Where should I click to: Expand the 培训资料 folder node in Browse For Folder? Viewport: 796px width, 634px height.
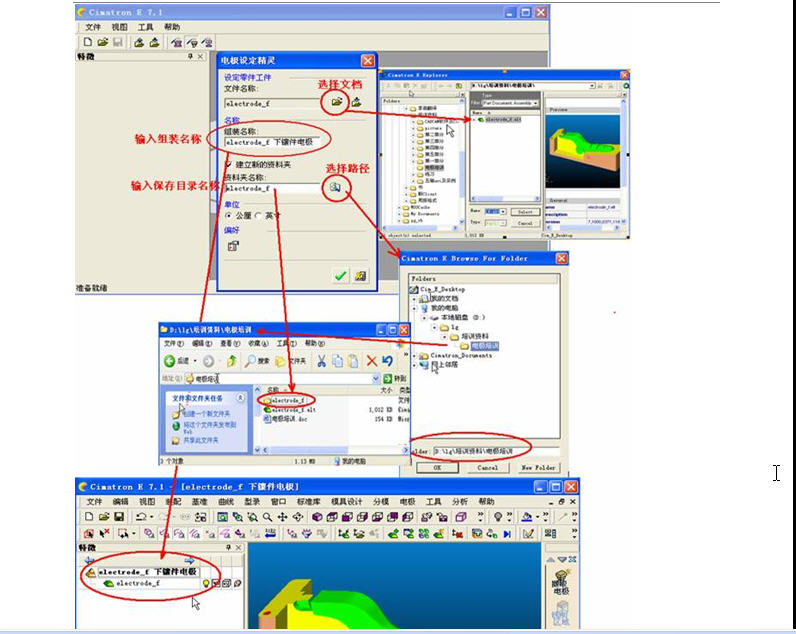click(x=444, y=337)
